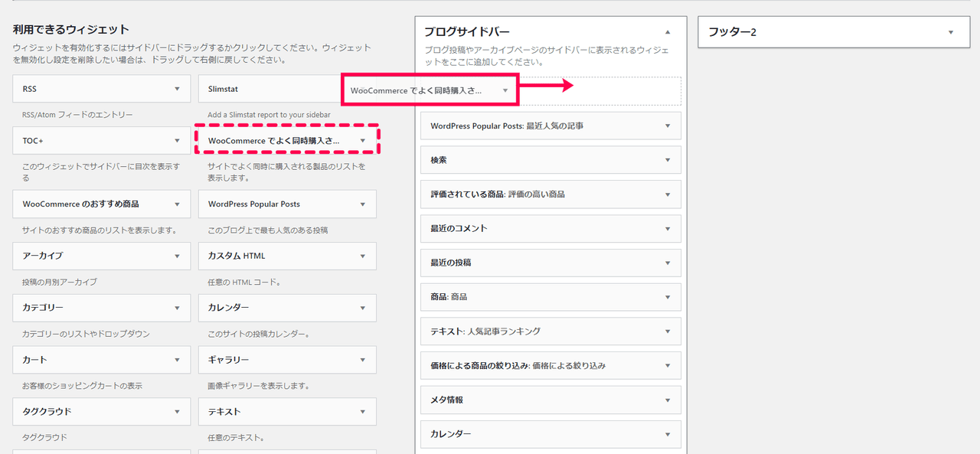Expand the タグクラウド widget arrow
980x454 pixels.
click(x=177, y=412)
